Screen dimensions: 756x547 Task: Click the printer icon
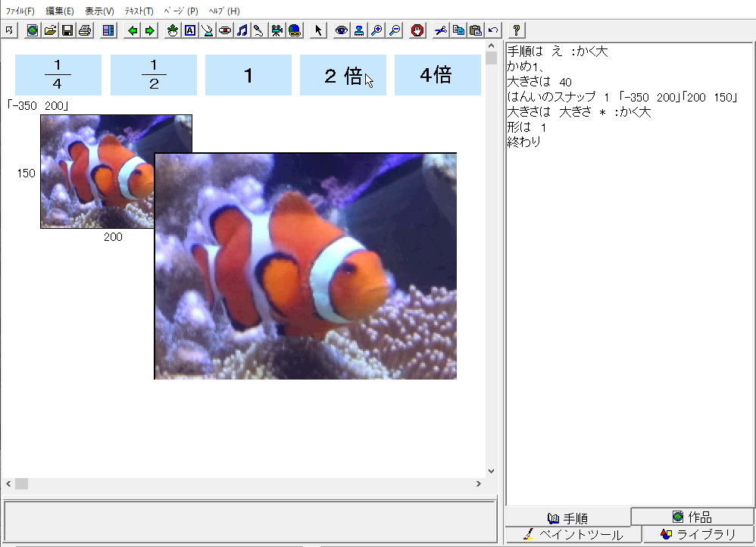[85, 30]
